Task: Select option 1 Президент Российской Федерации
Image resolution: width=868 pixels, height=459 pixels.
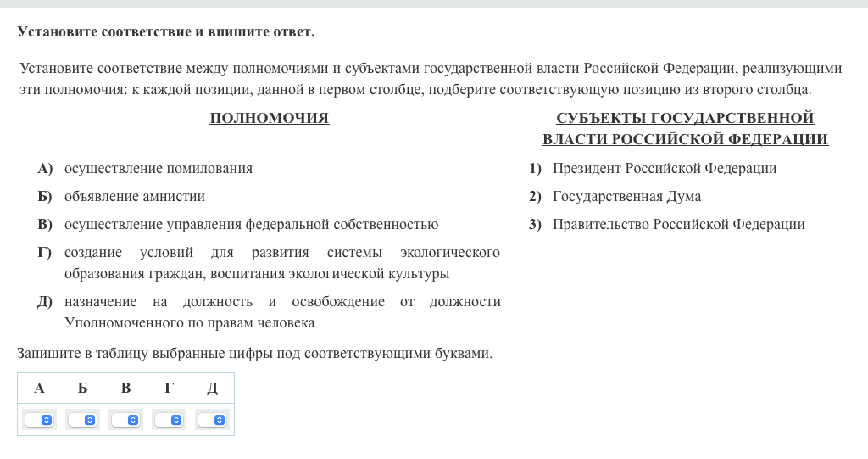Action: pos(664,168)
